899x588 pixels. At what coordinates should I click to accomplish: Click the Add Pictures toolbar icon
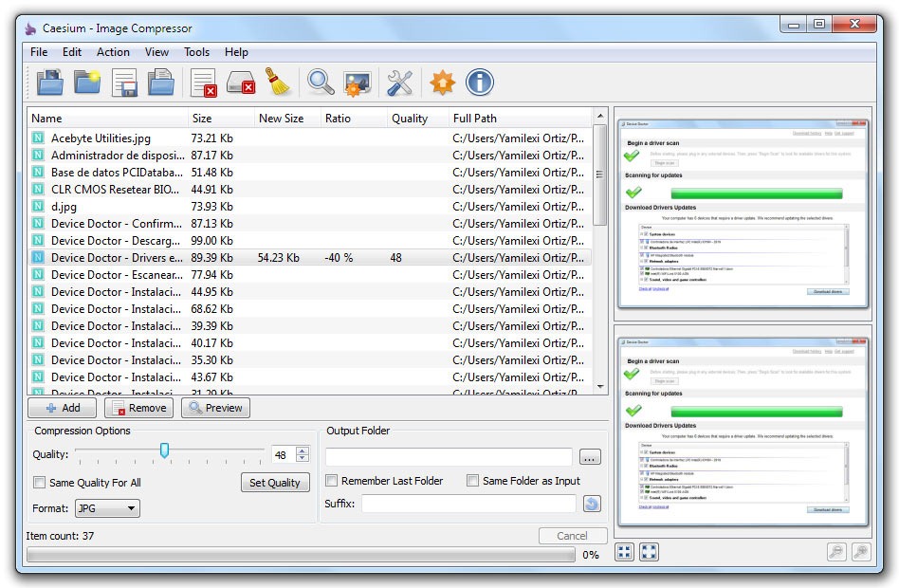tap(50, 82)
